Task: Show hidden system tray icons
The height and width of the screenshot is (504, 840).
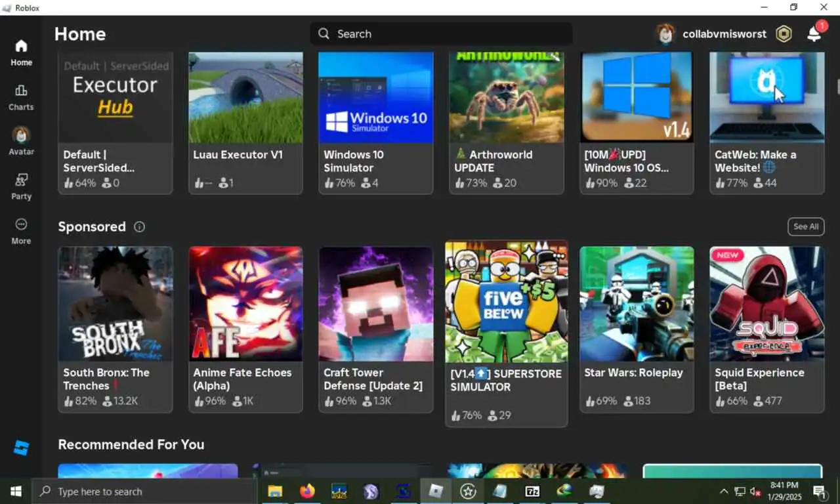Action: point(724,491)
